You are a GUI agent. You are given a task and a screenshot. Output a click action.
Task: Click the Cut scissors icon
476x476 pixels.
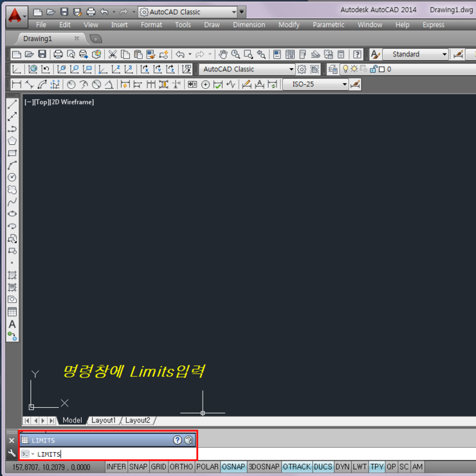113,54
